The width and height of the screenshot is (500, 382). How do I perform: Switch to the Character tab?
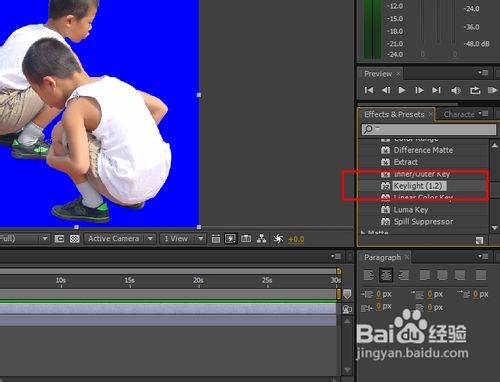point(459,114)
